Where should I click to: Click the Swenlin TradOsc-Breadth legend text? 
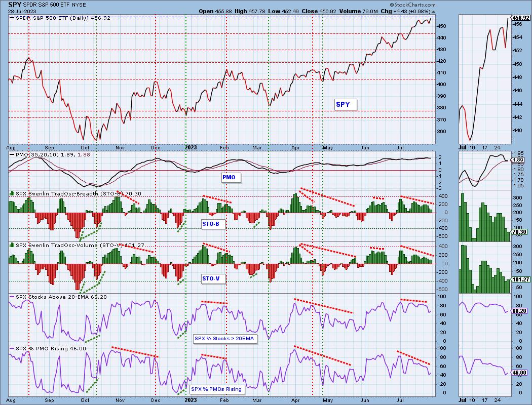tap(76, 194)
